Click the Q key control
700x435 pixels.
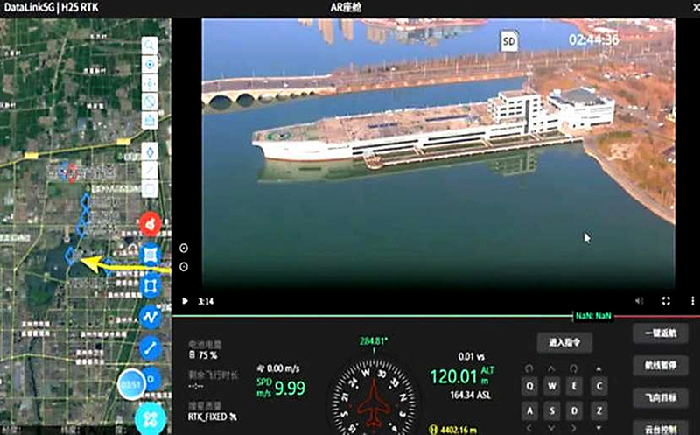point(530,386)
